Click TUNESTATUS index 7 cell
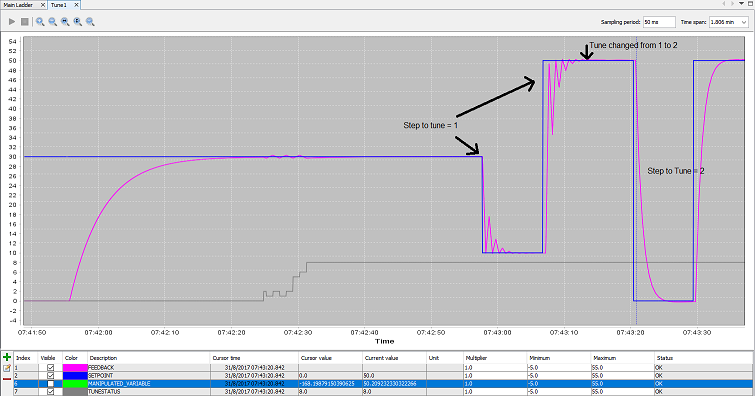Image resolution: width=755 pixels, height=396 pixels. pos(26,392)
